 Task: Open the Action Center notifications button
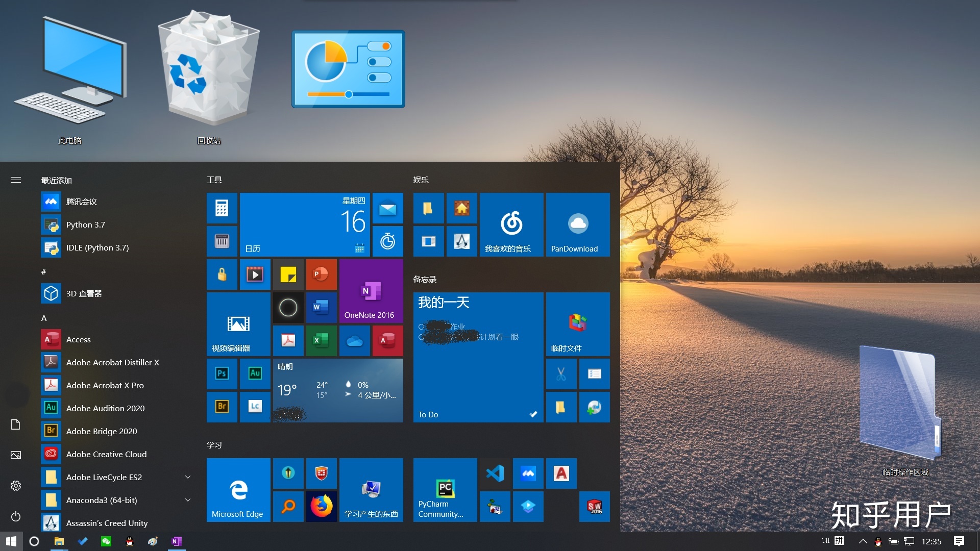(x=959, y=541)
